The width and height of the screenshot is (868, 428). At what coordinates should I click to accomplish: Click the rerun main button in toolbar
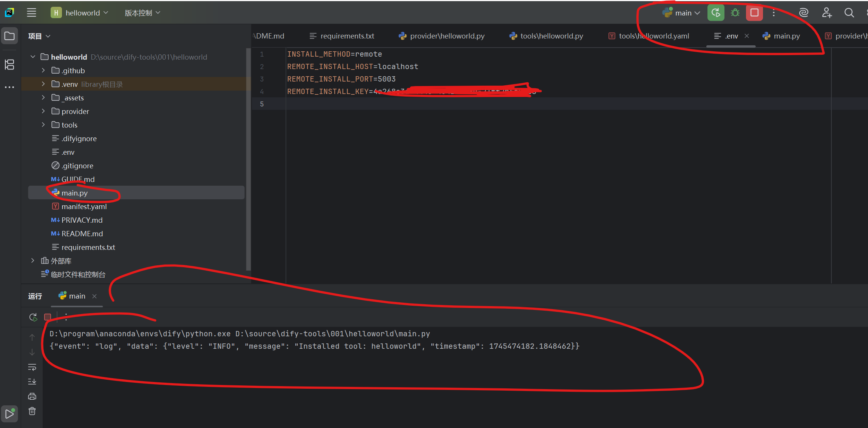[x=715, y=13]
